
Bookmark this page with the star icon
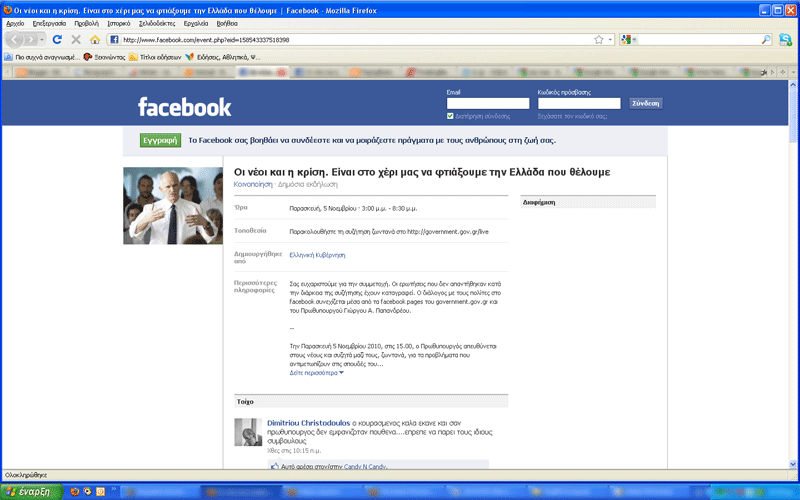599,40
